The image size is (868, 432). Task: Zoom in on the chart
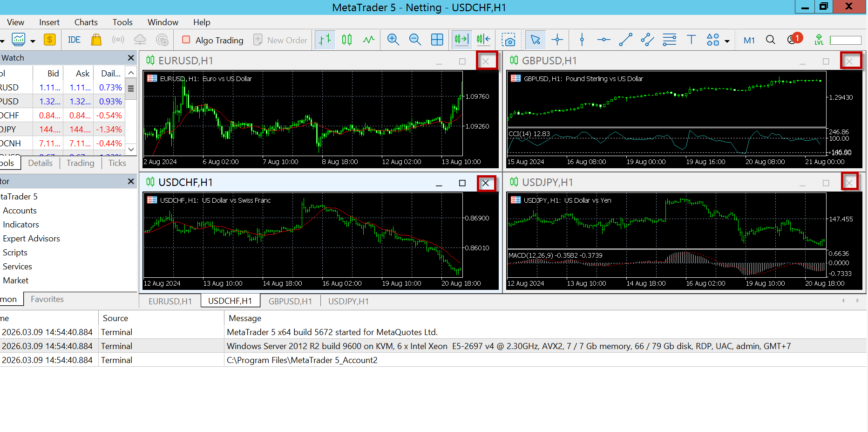tap(393, 40)
